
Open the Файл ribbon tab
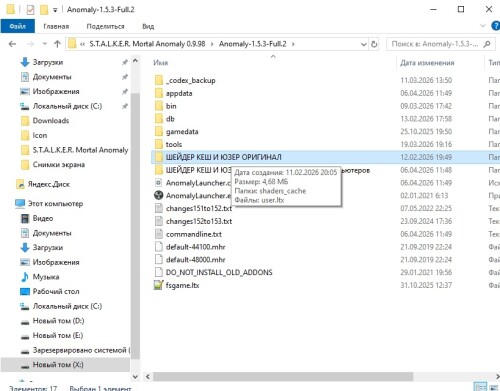(17, 26)
